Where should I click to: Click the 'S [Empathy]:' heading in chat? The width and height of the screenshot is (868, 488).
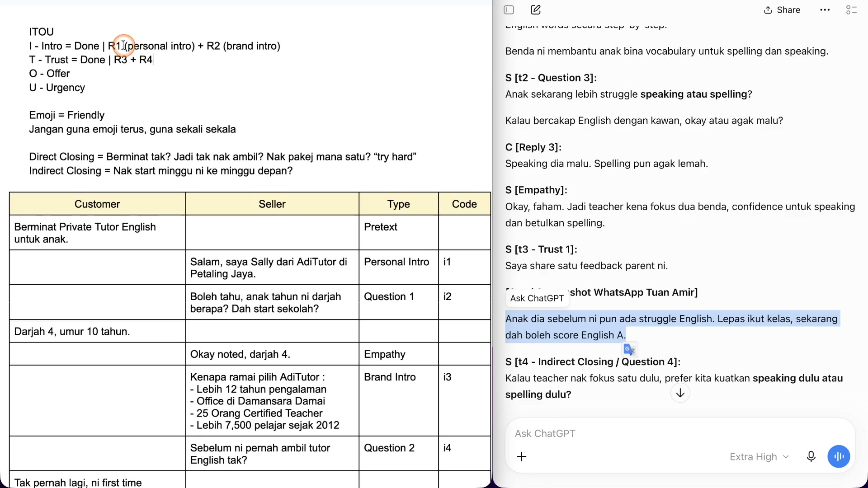pyautogui.click(x=536, y=190)
